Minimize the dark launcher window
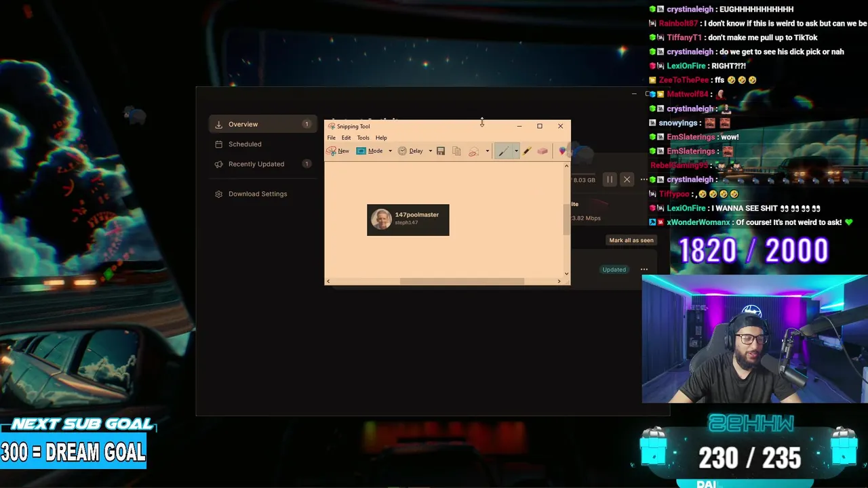The width and height of the screenshot is (868, 488). [634, 94]
